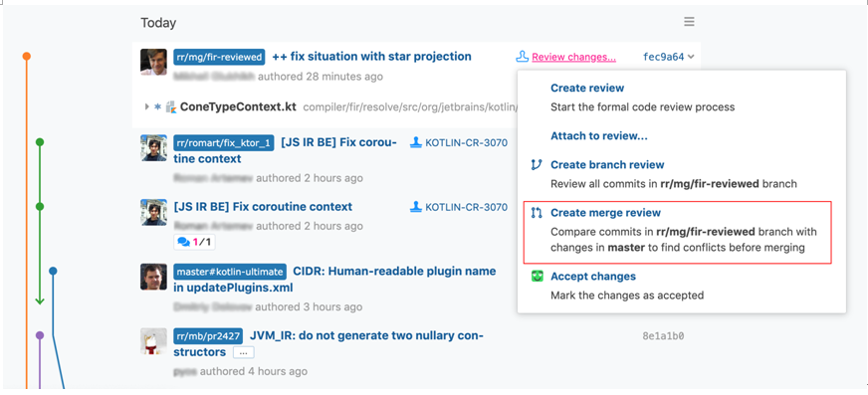Click the green Accept changes smiley icon
This screenshot has width=868, height=395.
537,276
